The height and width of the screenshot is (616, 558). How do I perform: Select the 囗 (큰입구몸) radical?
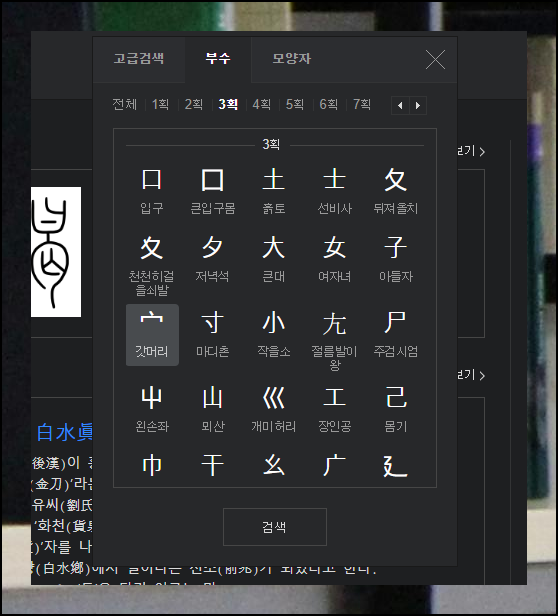pyautogui.click(x=213, y=191)
